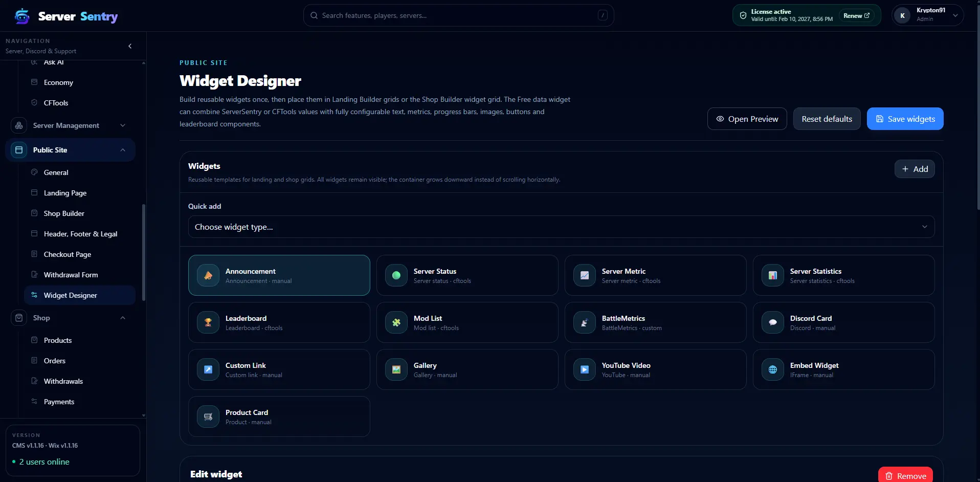The width and height of the screenshot is (980, 482).
Task: Click the red Remove button
Action: tap(905, 475)
